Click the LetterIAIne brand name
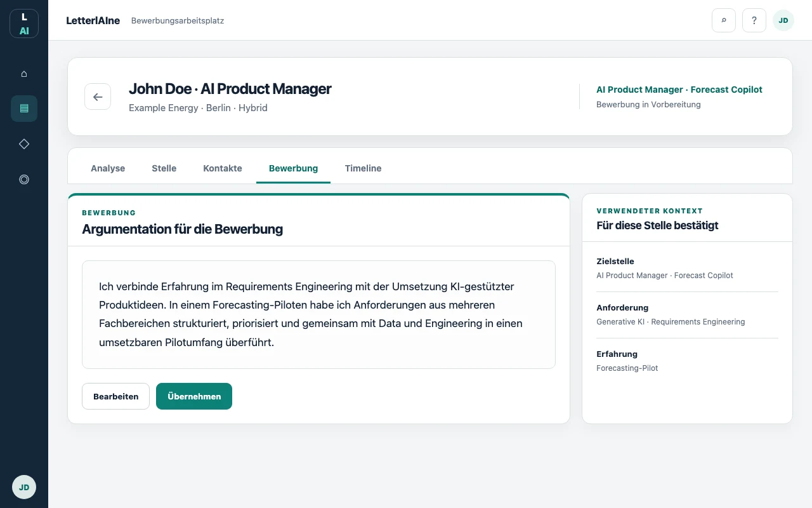This screenshot has width=812, height=508. coord(93,20)
